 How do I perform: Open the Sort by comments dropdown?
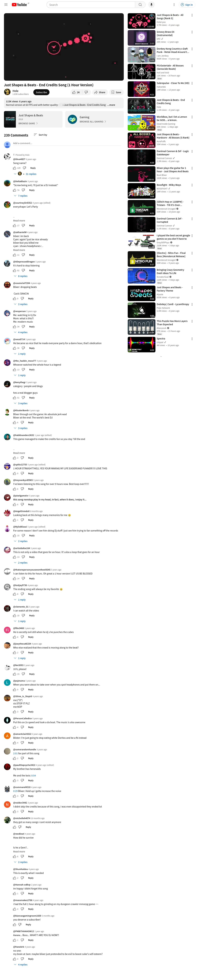pyautogui.click(x=40, y=135)
